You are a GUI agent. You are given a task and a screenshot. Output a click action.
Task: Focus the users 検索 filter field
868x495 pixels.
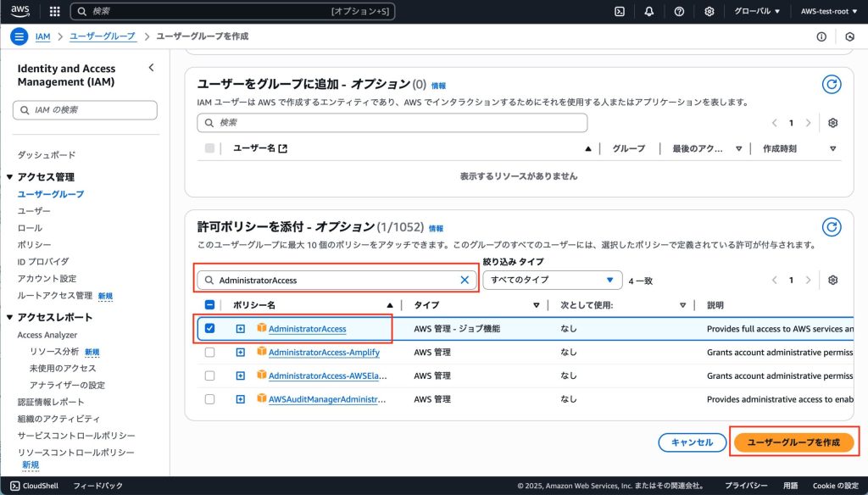(x=392, y=123)
